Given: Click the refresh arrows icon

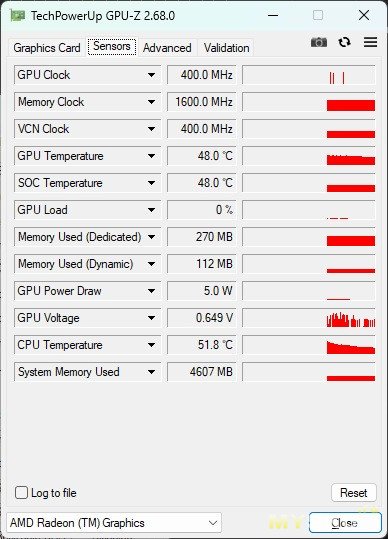Looking at the screenshot, I should (344, 42).
